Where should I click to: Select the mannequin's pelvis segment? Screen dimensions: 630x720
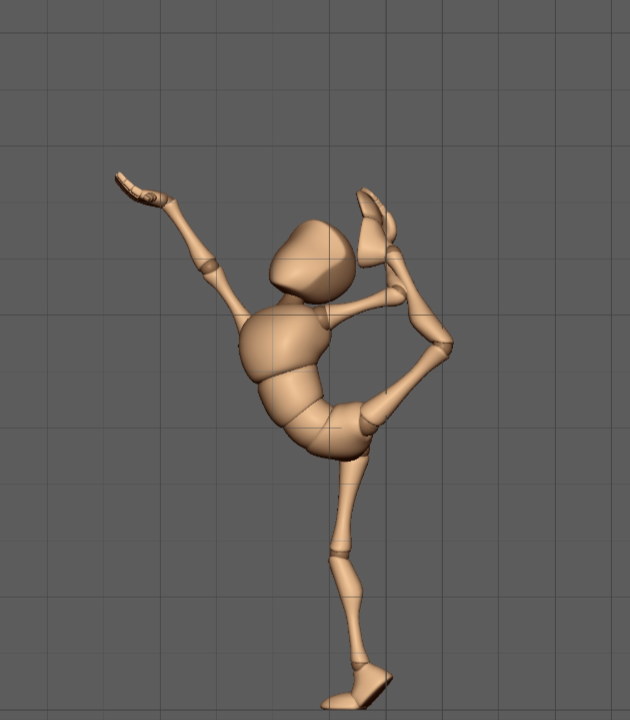[x=342, y=432]
